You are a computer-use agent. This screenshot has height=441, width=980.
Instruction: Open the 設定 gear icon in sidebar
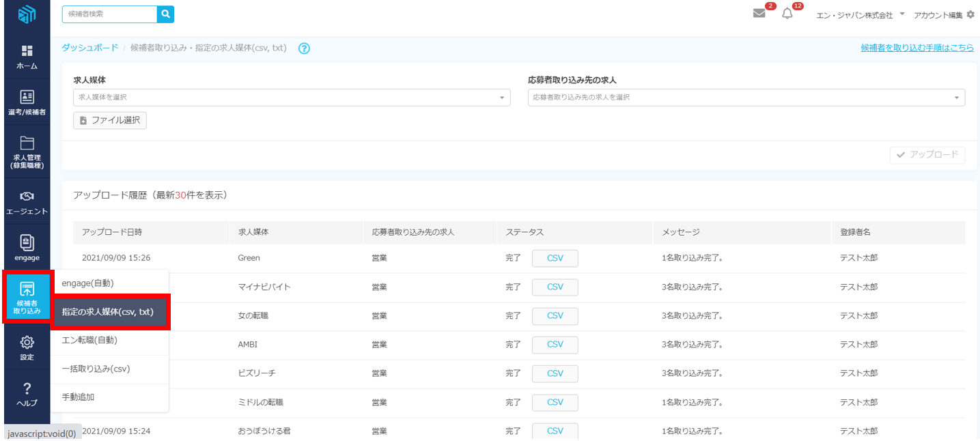[27, 343]
